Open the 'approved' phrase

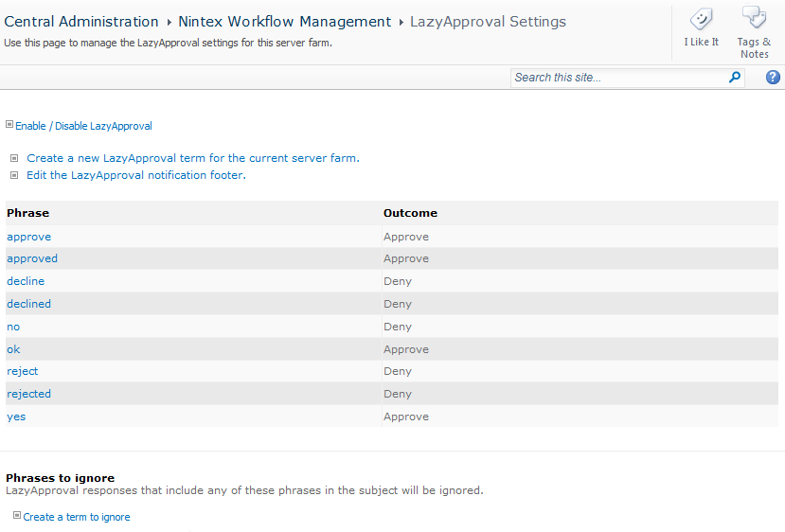tap(32, 258)
